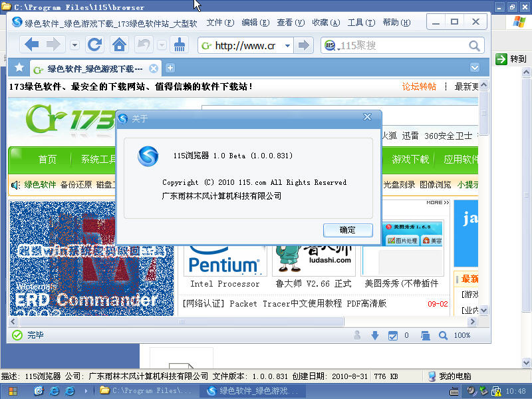
Task: Open the 115 search engine selector icon
Action: pyautogui.click(x=330, y=45)
